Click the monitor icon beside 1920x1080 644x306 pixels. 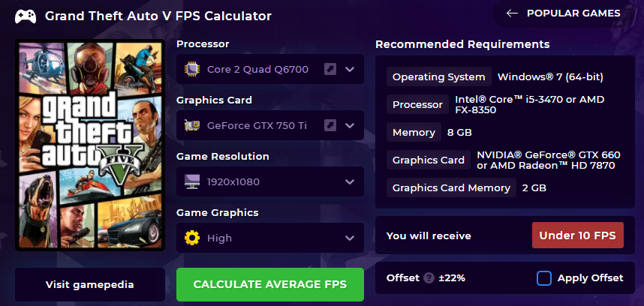click(x=192, y=181)
